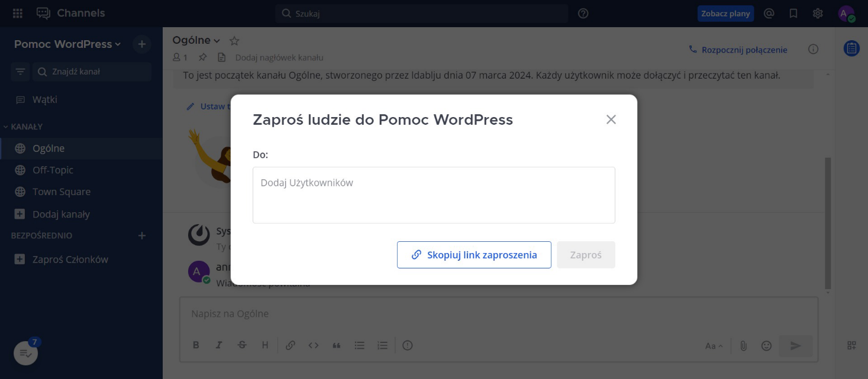Focus the Szukaj search box
The image size is (868, 379).
pyautogui.click(x=421, y=13)
